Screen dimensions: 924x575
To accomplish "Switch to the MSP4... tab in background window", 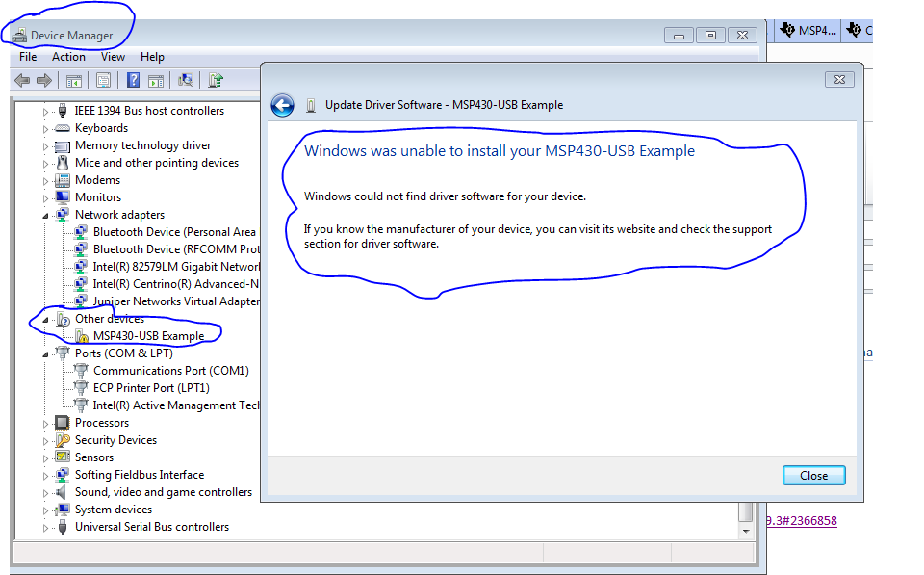I will click(x=807, y=30).
